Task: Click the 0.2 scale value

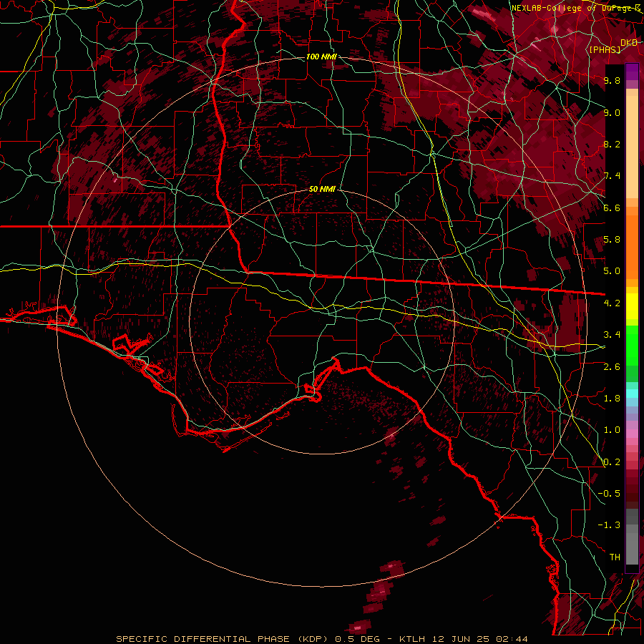Action: (x=612, y=462)
